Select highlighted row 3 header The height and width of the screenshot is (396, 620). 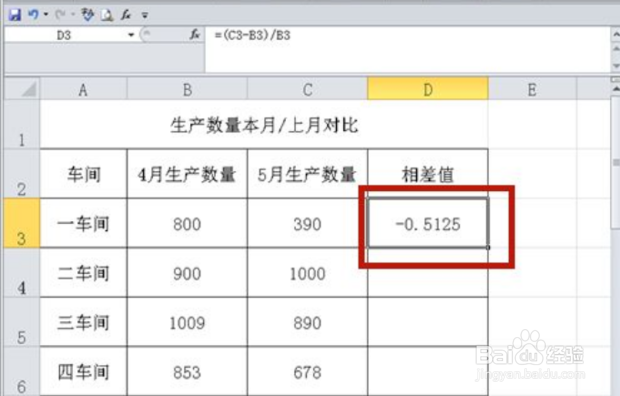pos(22,223)
